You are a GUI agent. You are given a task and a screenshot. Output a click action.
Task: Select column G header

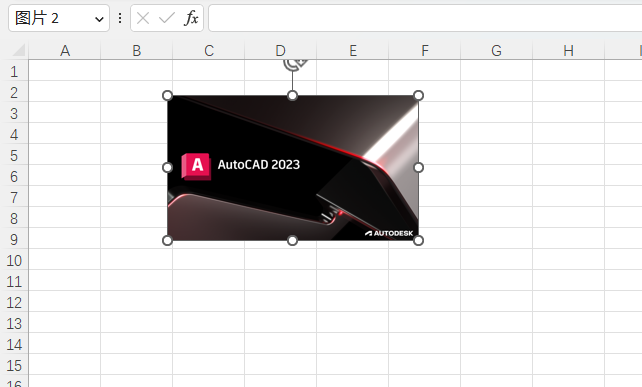(497, 51)
